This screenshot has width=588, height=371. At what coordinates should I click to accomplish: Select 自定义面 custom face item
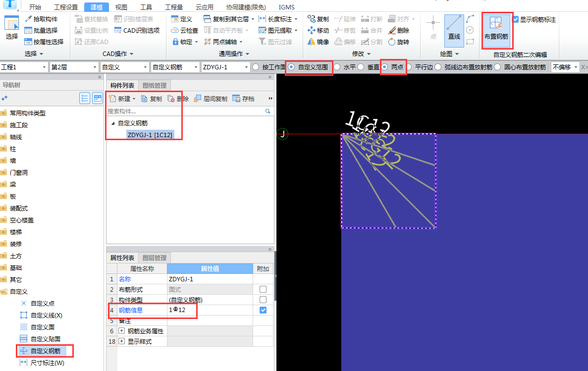pyautogui.click(x=38, y=327)
